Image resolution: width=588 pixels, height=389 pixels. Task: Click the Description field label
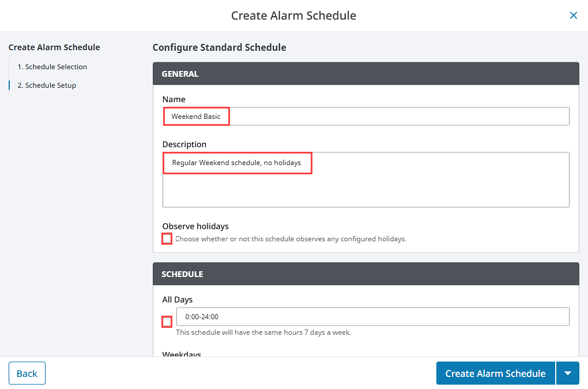tap(184, 144)
